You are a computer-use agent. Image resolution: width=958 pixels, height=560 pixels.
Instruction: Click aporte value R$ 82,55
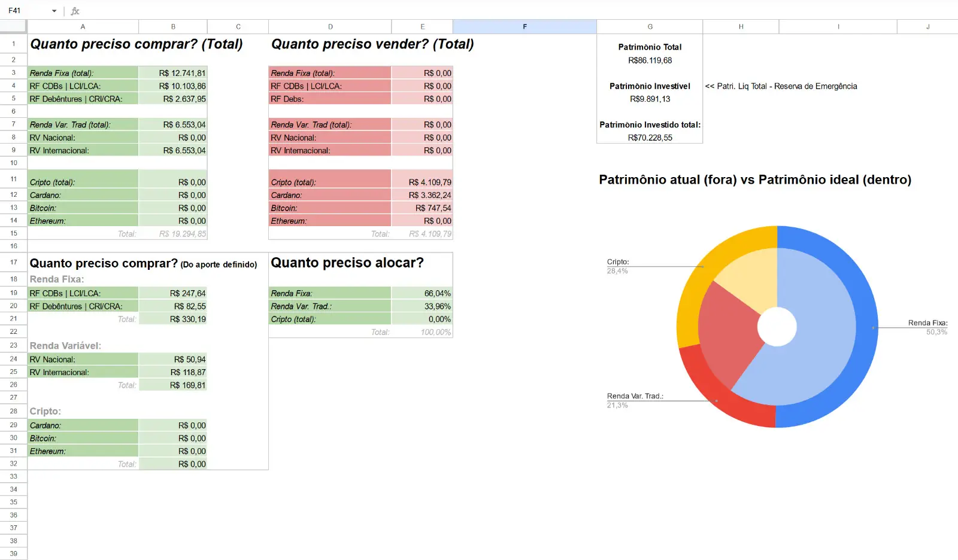tap(173, 306)
